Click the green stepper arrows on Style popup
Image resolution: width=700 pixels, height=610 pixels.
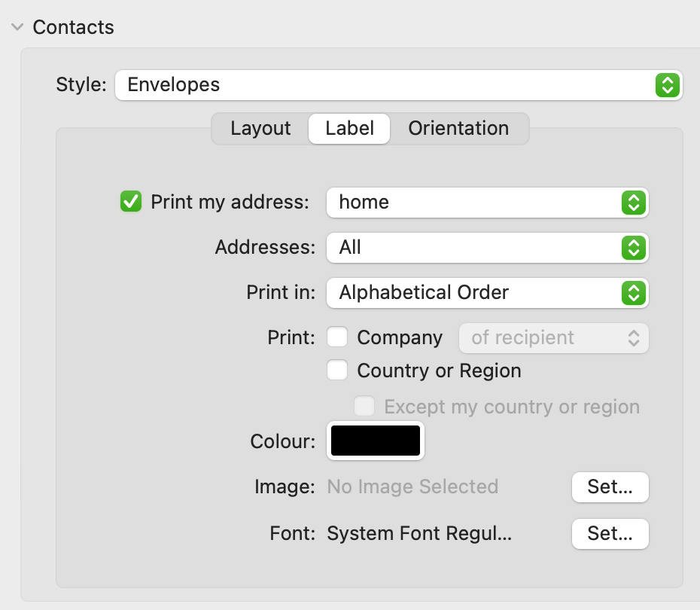pyautogui.click(x=668, y=85)
